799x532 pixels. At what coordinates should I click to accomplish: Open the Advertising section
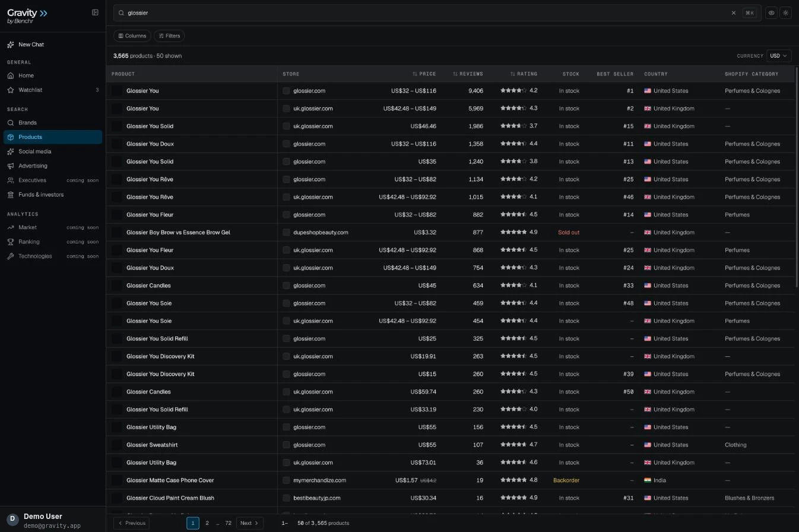pos(53,166)
